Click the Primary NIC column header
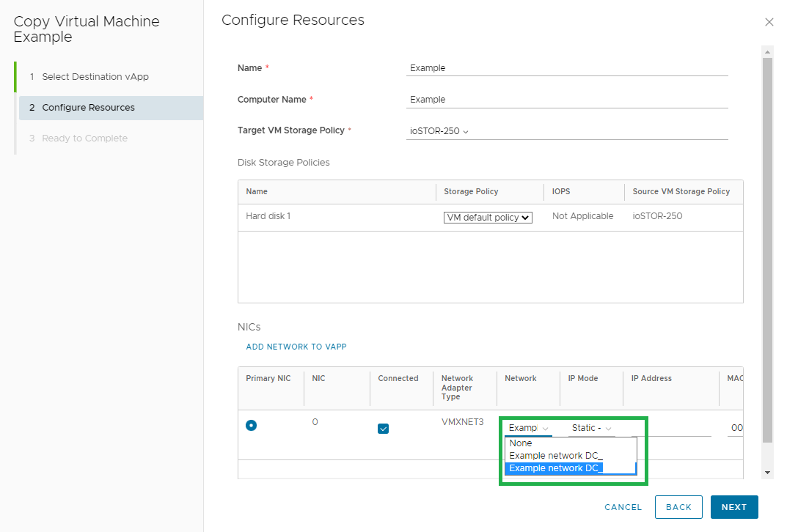 coord(268,379)
